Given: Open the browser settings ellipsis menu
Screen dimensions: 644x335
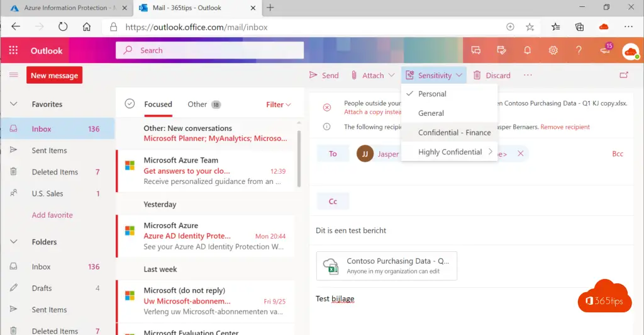Looking at the screenshot, I should (x=628, y=26).
